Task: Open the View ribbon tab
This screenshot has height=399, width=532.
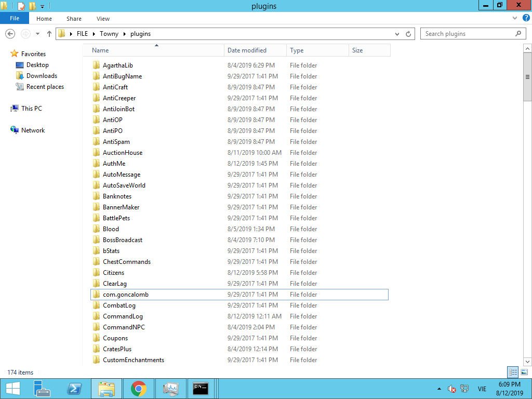Action: [x=103, y=19]
